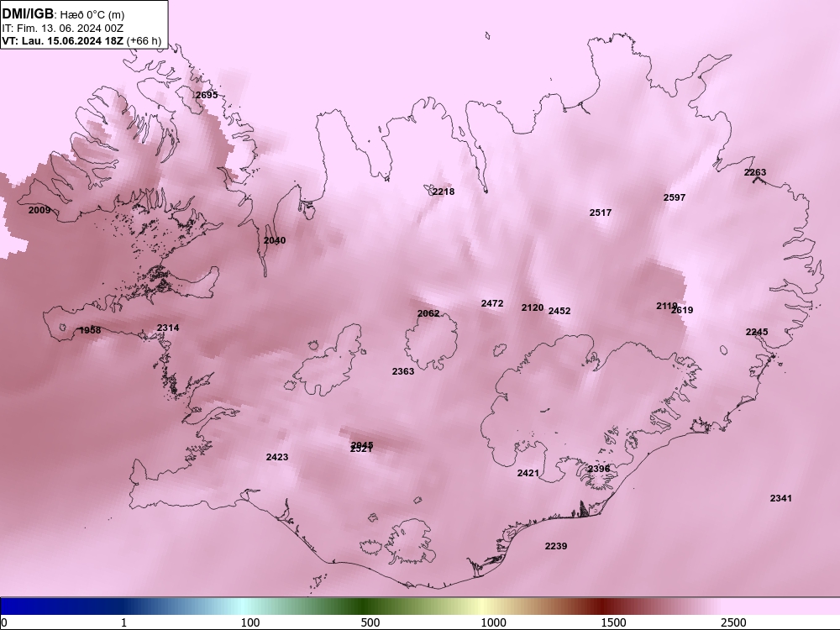The image size is (840, 630).
Task: Select the 2423 value in the southwest
Action: pyautogui.click(x=277, y=457)
